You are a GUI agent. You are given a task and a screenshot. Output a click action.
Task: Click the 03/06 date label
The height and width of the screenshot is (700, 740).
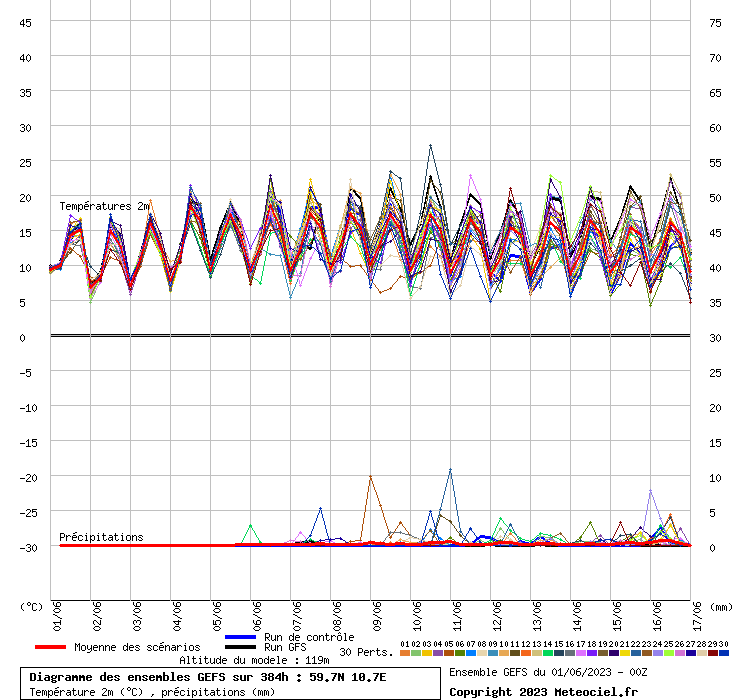[137, 616]
